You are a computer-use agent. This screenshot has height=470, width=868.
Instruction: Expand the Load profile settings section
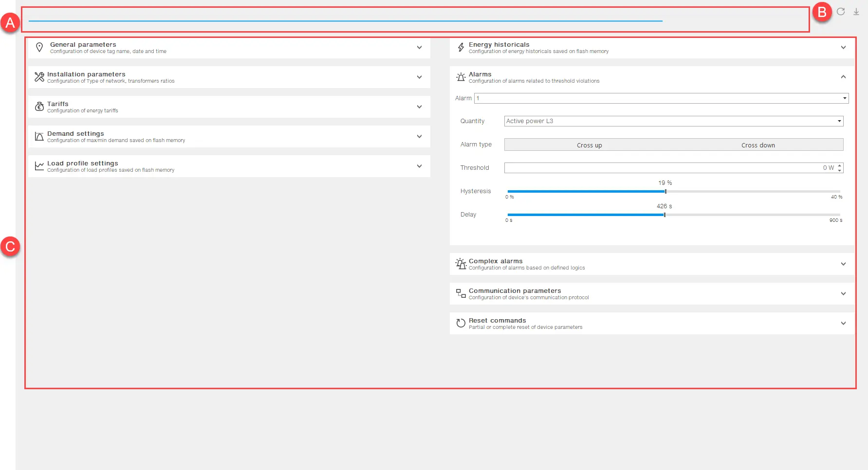pos(419,166)
